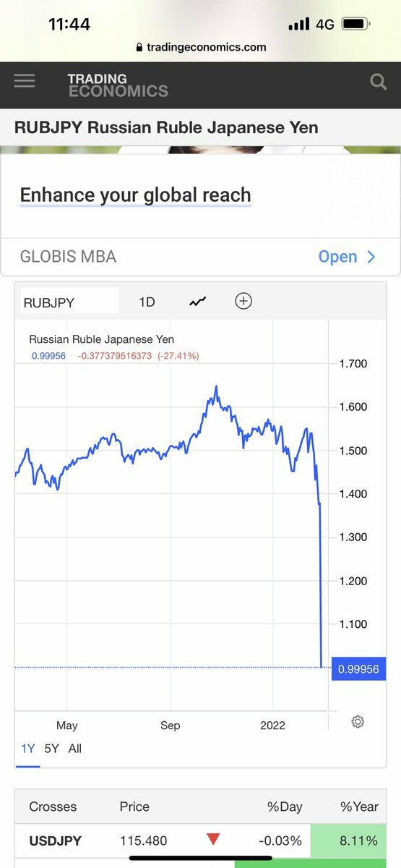Tap the tradingeconomics.com address bar
This screenshot has height=868, width=401.
click(201, 47)
